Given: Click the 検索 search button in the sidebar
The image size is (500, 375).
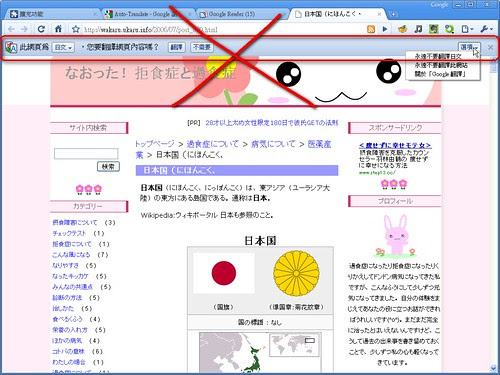Looking at the screenshot, I should [108, 167].
